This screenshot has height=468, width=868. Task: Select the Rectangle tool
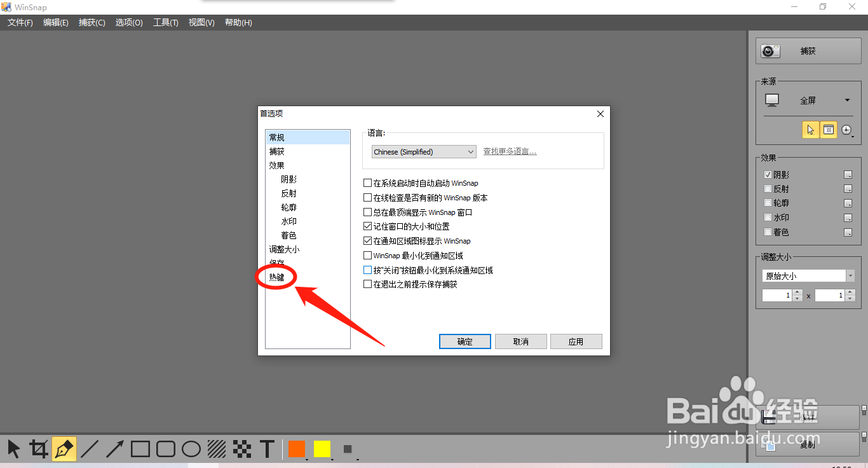point(140,449)
